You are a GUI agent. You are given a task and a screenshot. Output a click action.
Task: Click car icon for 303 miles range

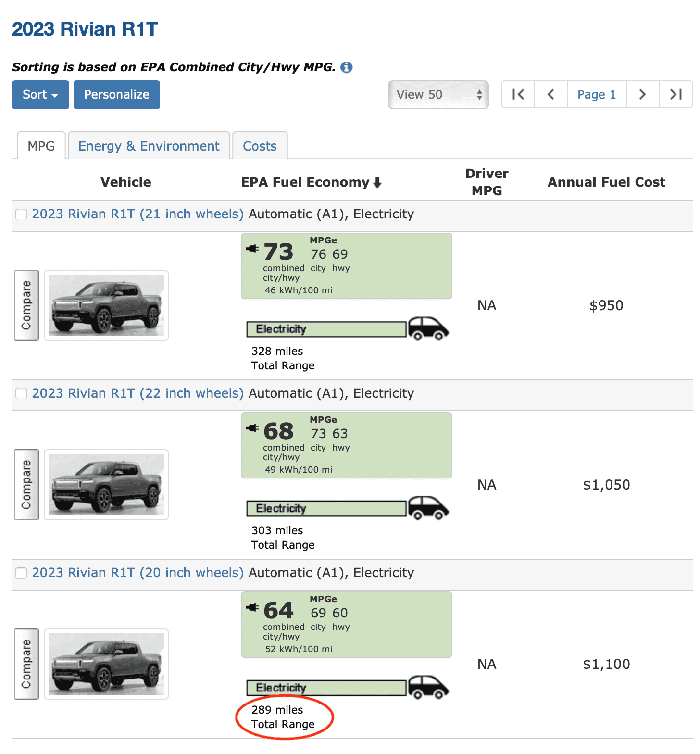(428, 508)
